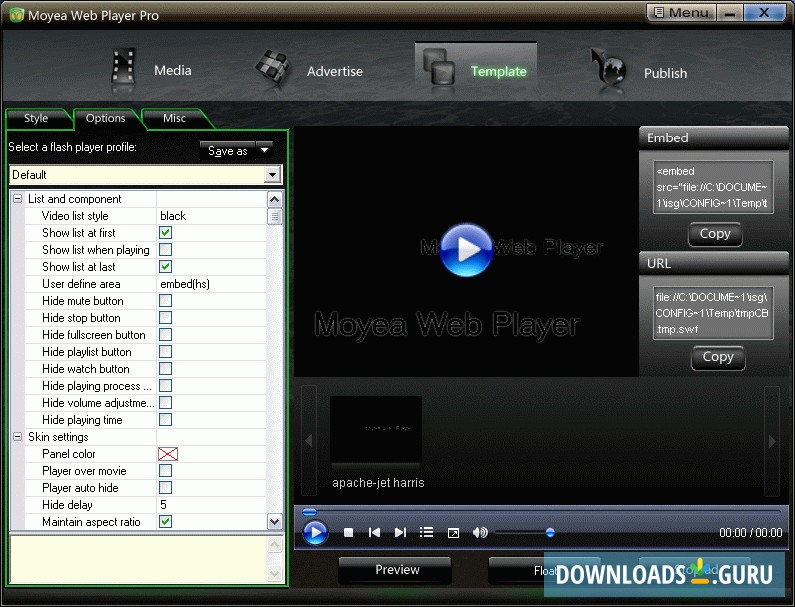Select Panel color row label
Image resolution: width=795 pixels, height=607 pixels.
(68, 454)
